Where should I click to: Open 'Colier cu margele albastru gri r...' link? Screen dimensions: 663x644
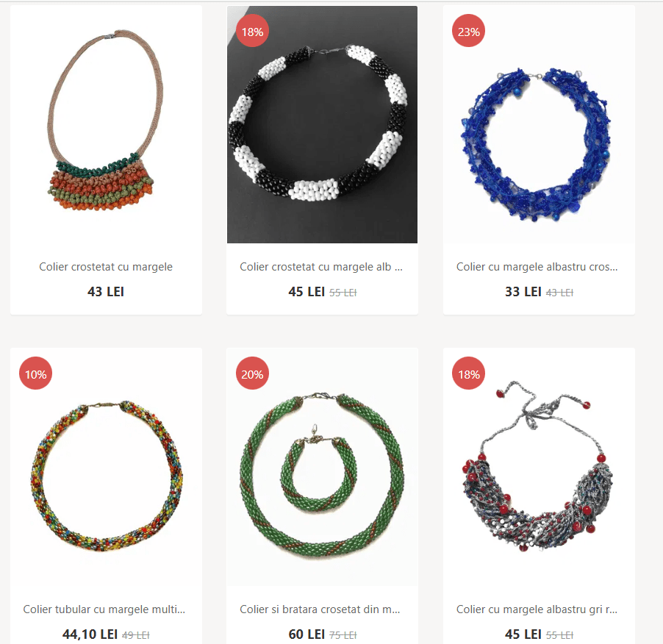[x=537, y=609]
